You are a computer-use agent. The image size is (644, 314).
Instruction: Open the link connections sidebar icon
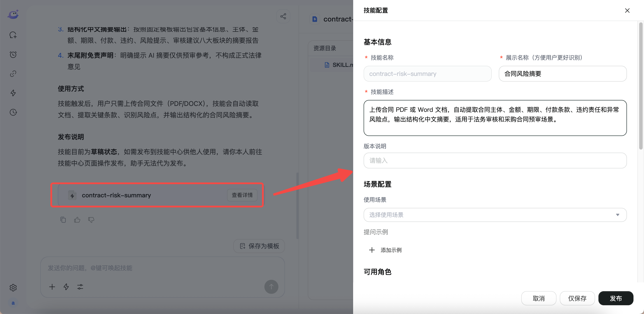13,73
